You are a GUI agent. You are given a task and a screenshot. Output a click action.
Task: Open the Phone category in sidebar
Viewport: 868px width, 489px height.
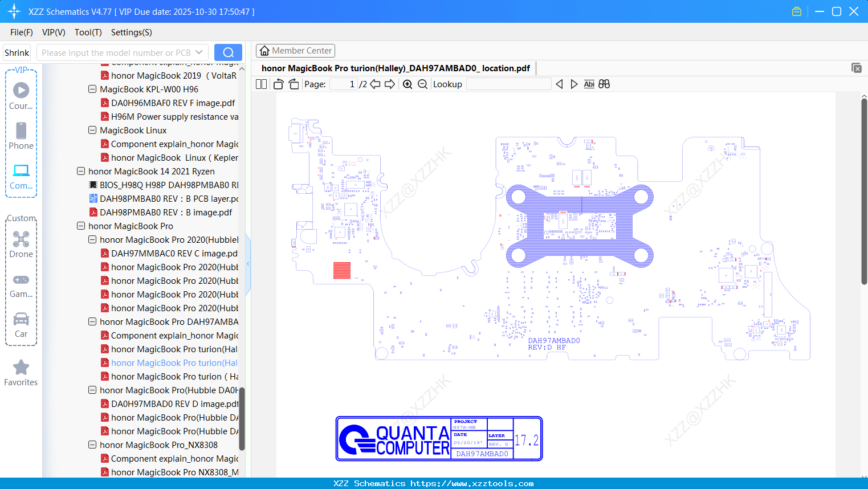(21, 136)
